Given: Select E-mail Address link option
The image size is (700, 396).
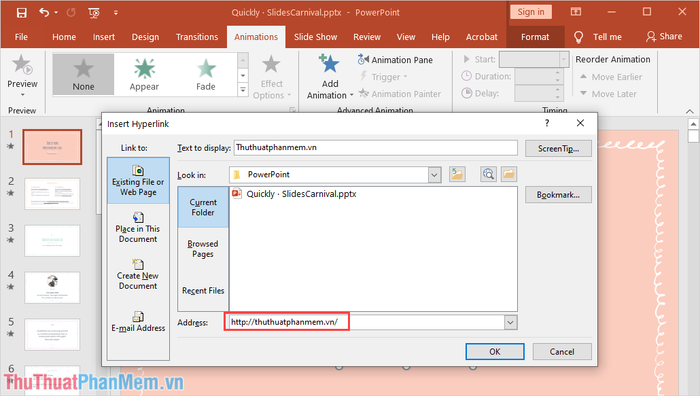Looking at the screenshot, I should pos(138,321).
